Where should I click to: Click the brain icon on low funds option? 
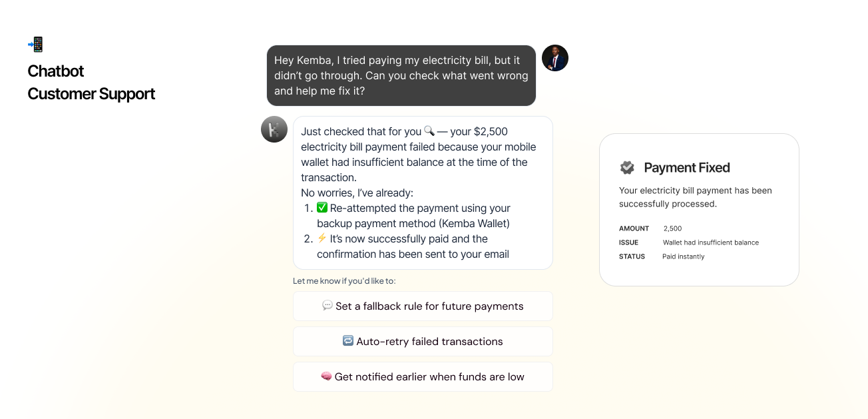(326, 376)
